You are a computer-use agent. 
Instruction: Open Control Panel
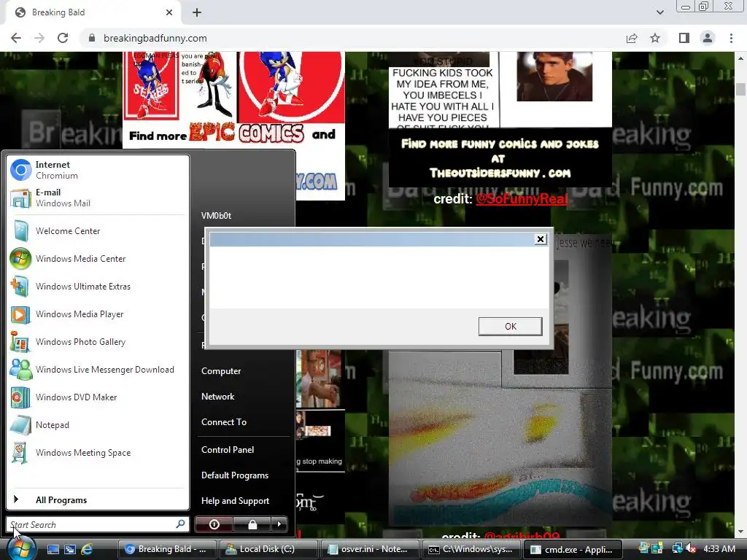tap(228, 449)
